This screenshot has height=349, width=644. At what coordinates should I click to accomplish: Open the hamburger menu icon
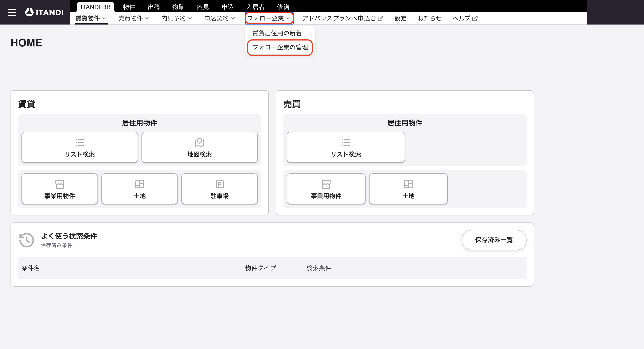[12, 12]
